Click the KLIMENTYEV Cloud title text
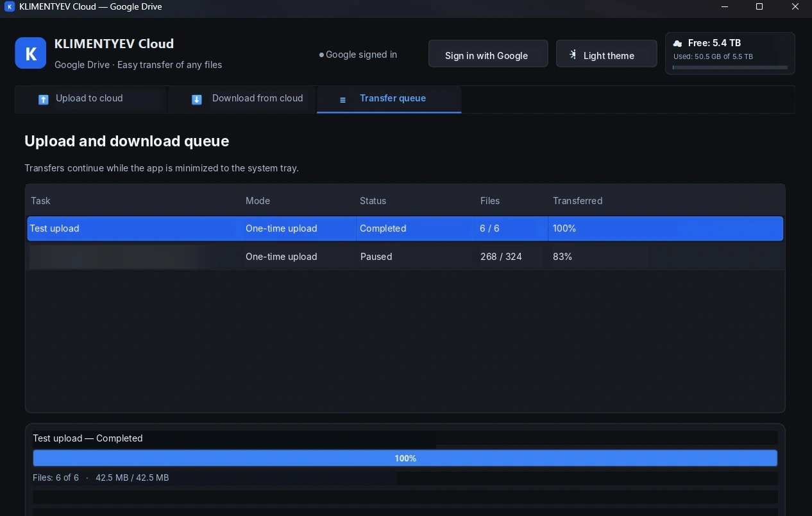This screenshot has width=812, height=516. tap(114, 44)
